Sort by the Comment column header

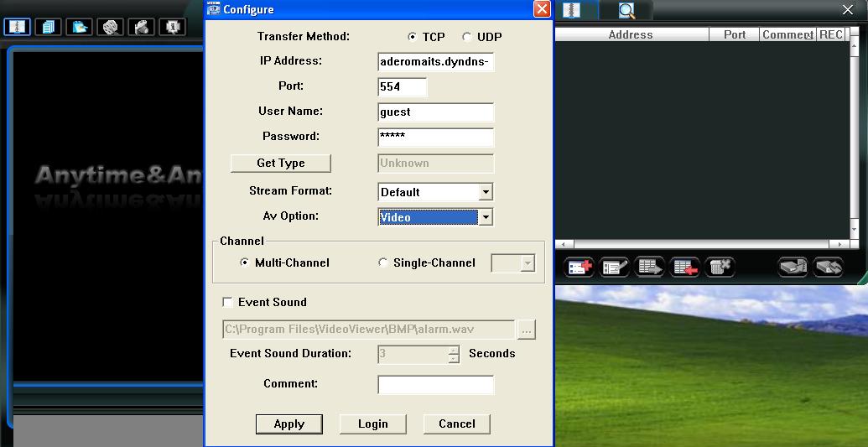(x=787, y=34)
